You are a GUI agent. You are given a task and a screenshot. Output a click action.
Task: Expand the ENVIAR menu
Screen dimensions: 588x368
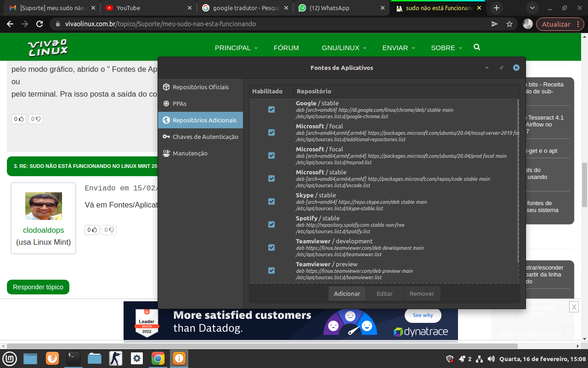point(398,48)
